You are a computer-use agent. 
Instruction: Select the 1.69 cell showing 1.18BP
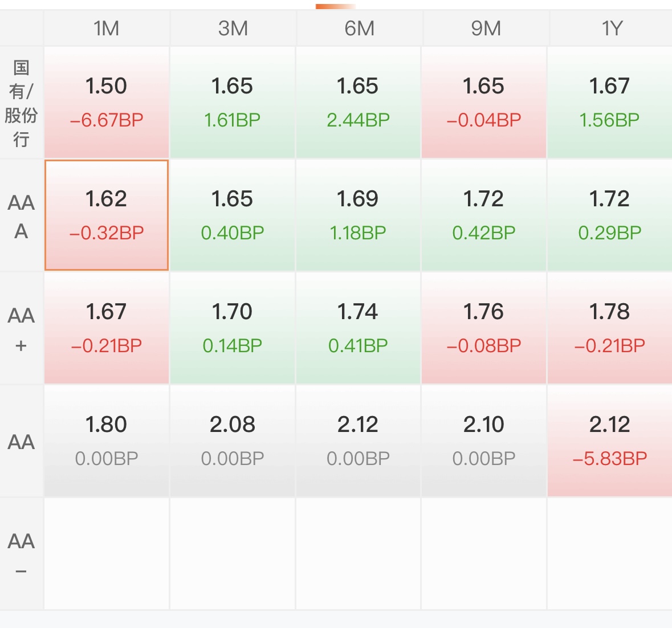click(x=358, y=215)
